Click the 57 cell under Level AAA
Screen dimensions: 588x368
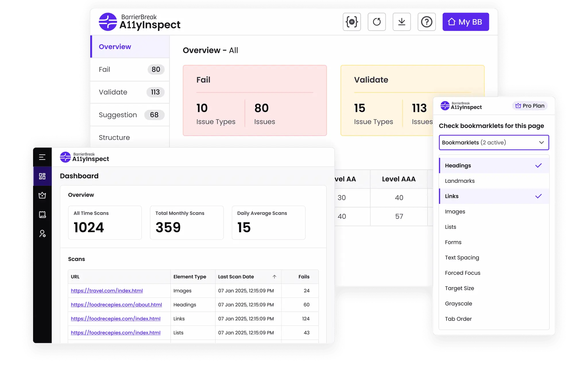point(399,216)
